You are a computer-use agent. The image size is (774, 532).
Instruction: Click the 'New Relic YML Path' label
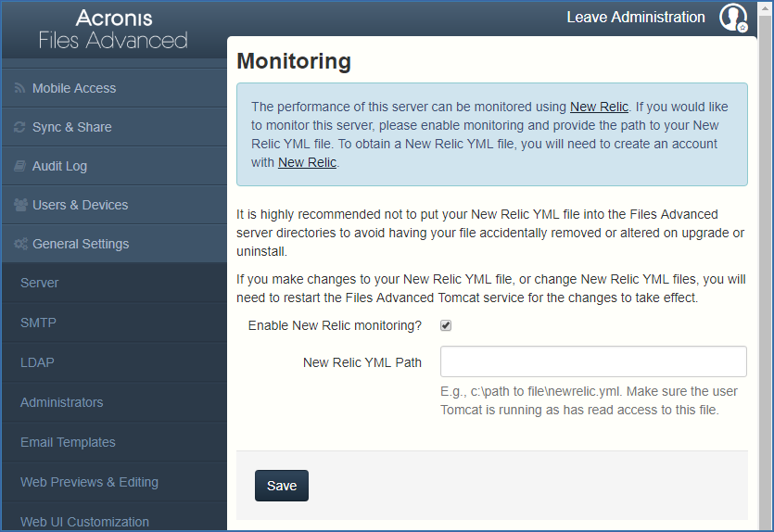pyautogui.click(x=362, y=362)
